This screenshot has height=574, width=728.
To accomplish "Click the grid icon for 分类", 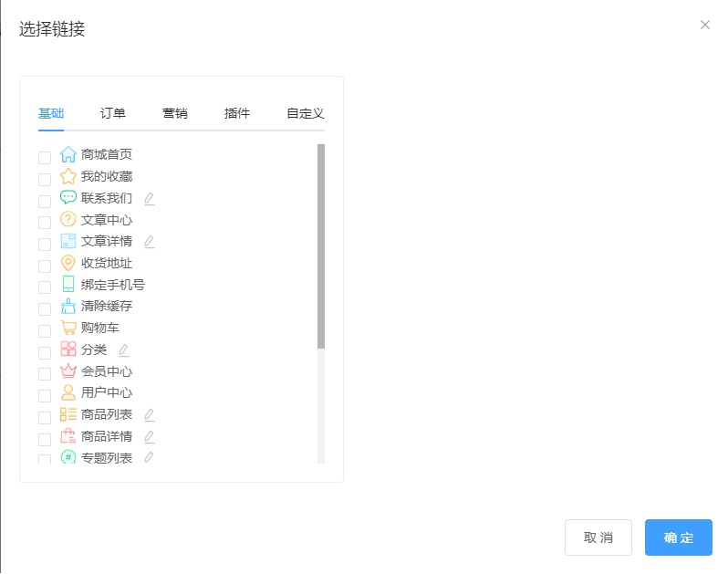I will click(x=68, y=349).
